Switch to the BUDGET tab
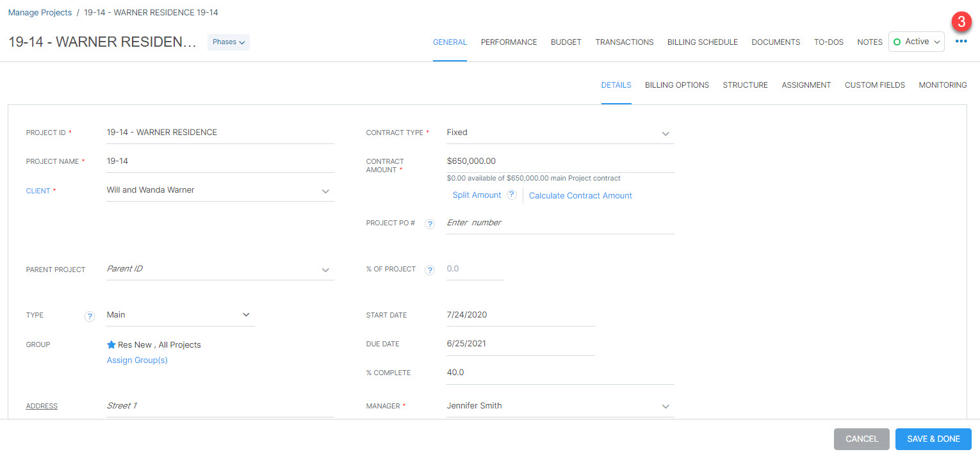Screen dimensions: 980x452 click(566, 42)
